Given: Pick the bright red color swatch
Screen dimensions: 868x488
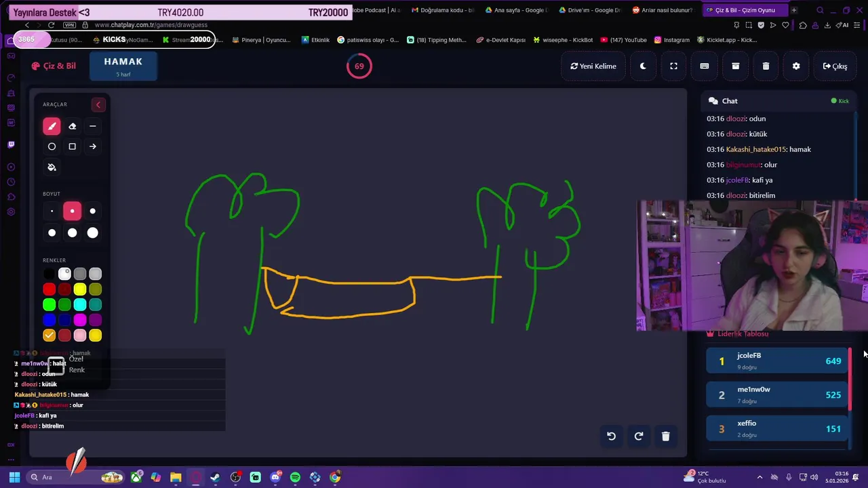Looking at the screenshot, I should (49, 289).
